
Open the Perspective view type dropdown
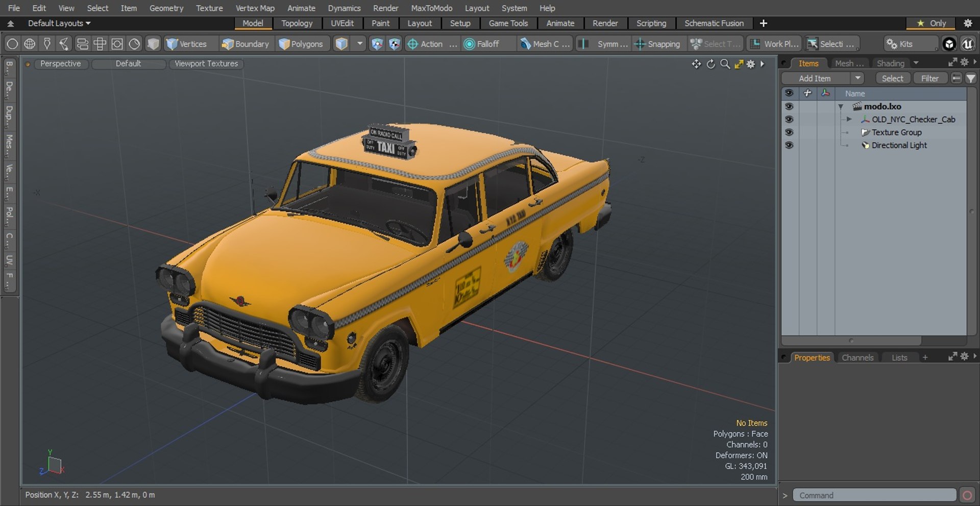pyautogui.click(x=61, y=64)
